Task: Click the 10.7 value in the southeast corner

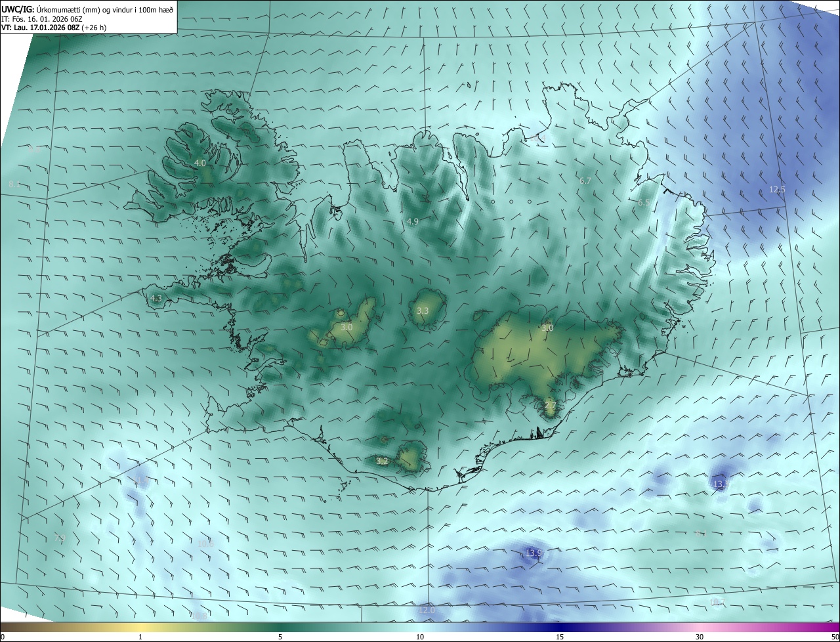Action: (718, 602)
